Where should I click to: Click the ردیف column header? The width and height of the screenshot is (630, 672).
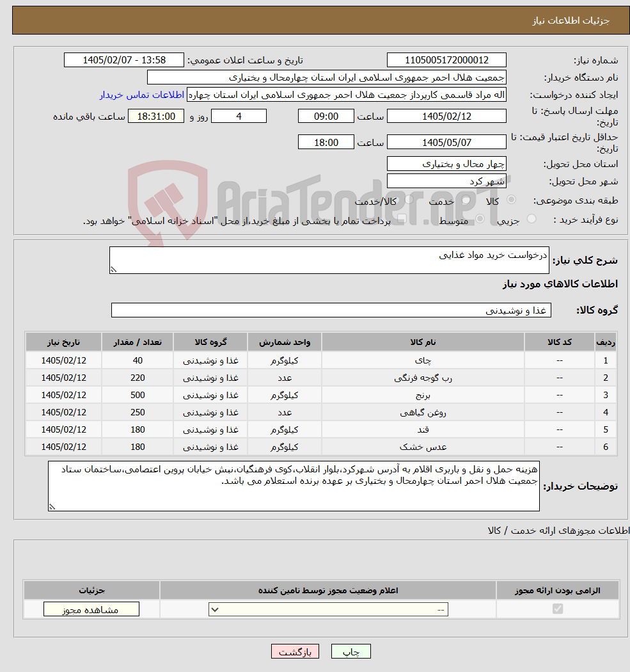click(x=606, y=342)
